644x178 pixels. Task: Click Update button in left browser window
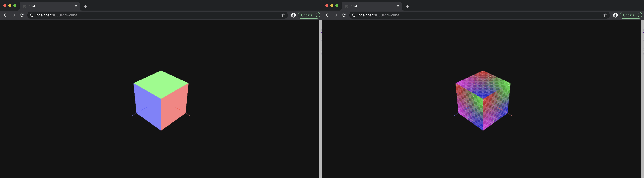tap(307, 15)
